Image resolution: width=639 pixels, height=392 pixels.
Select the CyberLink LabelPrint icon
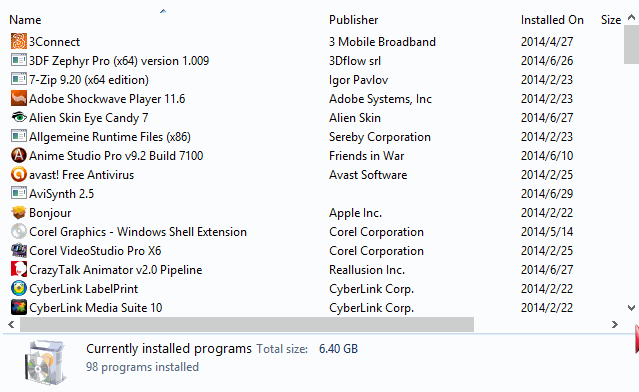click(19, 288)
